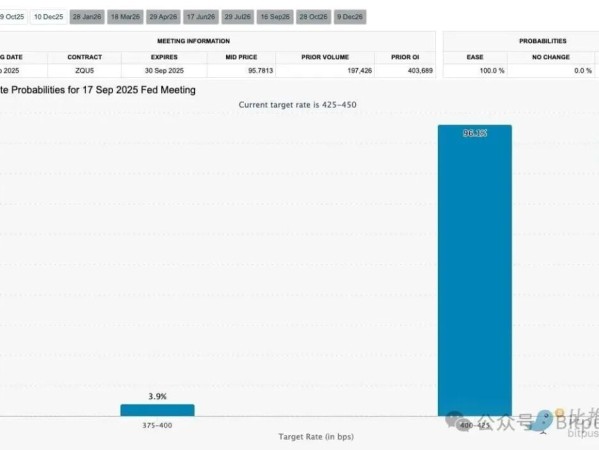Click the 0.0 % no change value

point(583,71)
